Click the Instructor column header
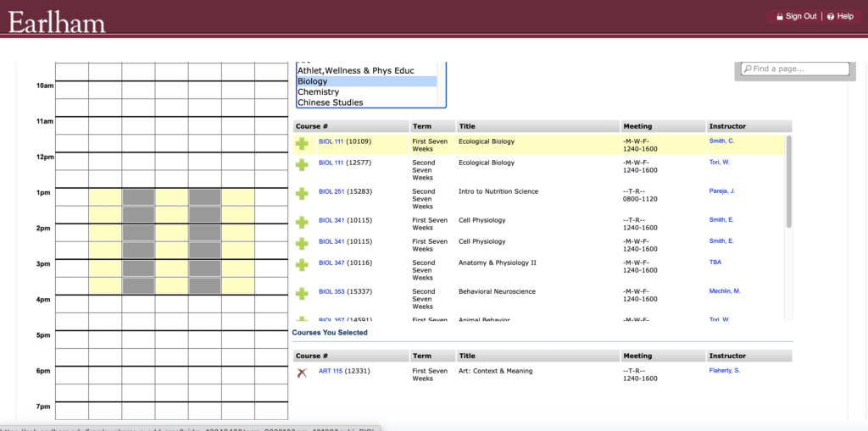The image size is (868, 431). pos(727,126)
